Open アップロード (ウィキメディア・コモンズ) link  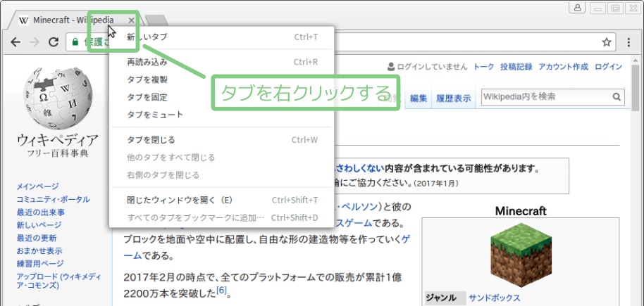(x=58, y=281)
